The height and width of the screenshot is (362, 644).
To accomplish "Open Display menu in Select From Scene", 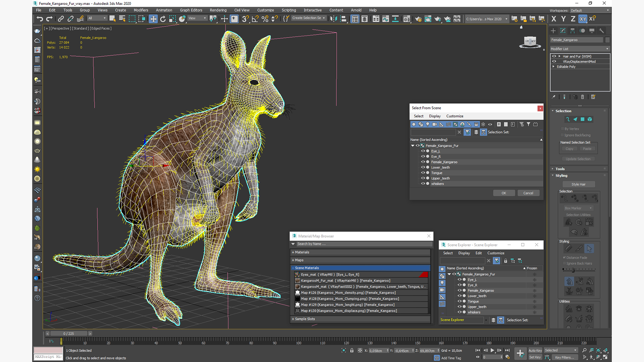I will 435,116.
